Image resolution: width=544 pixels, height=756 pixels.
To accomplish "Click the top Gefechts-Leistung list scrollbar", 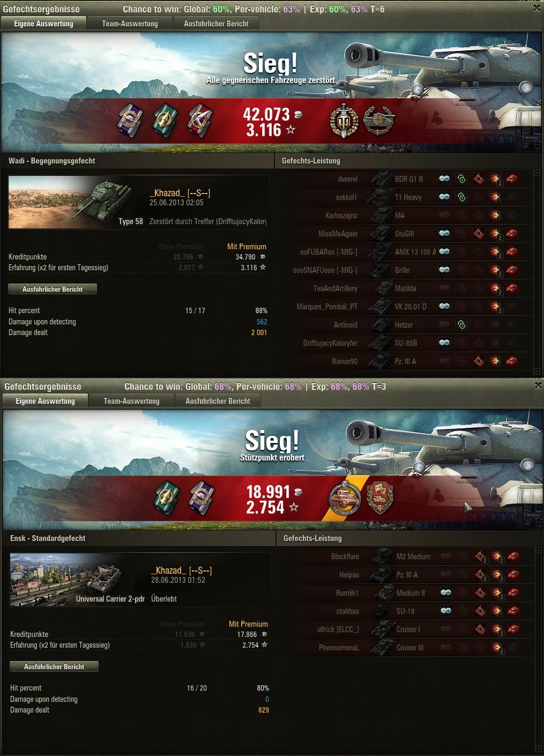I will 537,272.
